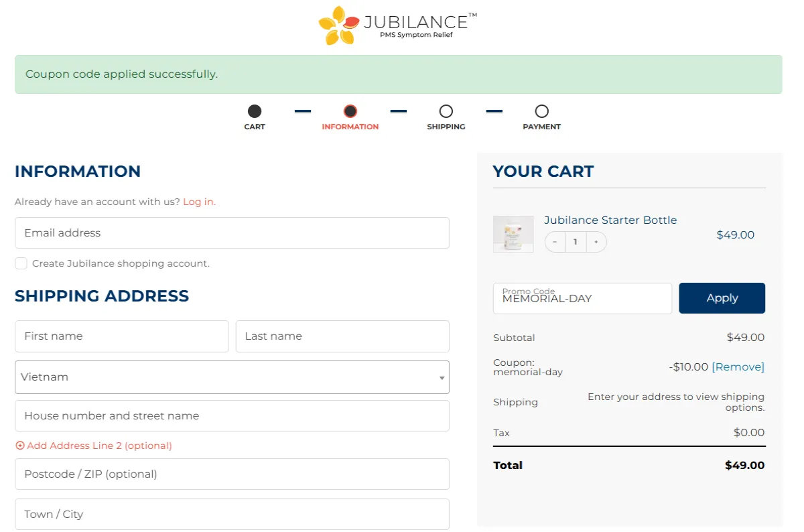Screen dimensions: 804x532
Task: Open the Vietnam country dropdown
Action: (x=232, y=377)
